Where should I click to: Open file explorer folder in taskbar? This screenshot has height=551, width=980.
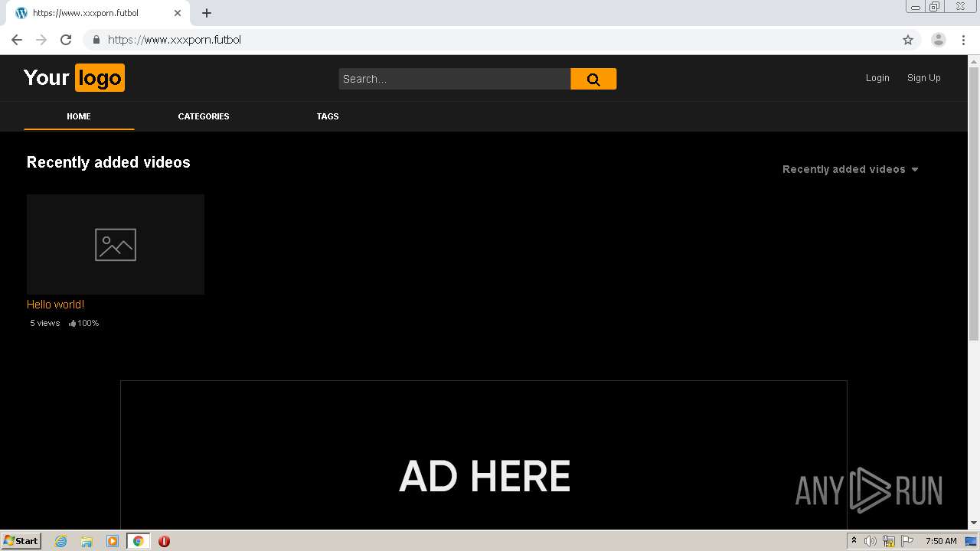[x=87, y=541]
